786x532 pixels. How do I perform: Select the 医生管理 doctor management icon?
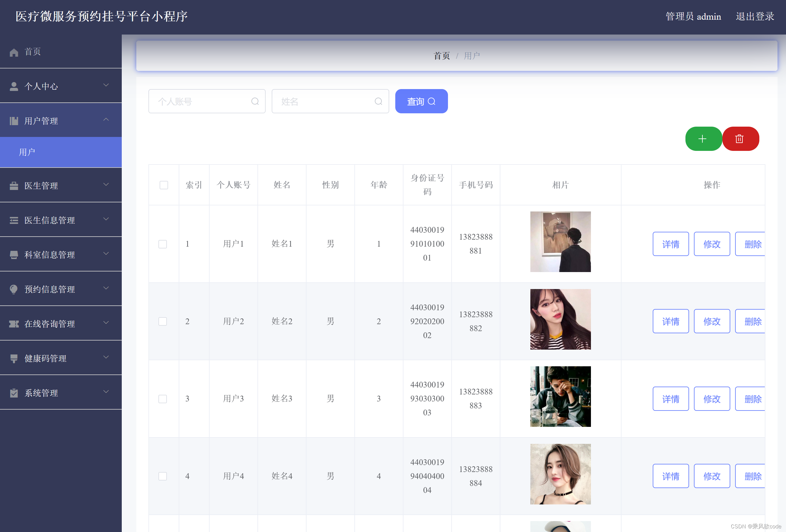click(14, 185)
